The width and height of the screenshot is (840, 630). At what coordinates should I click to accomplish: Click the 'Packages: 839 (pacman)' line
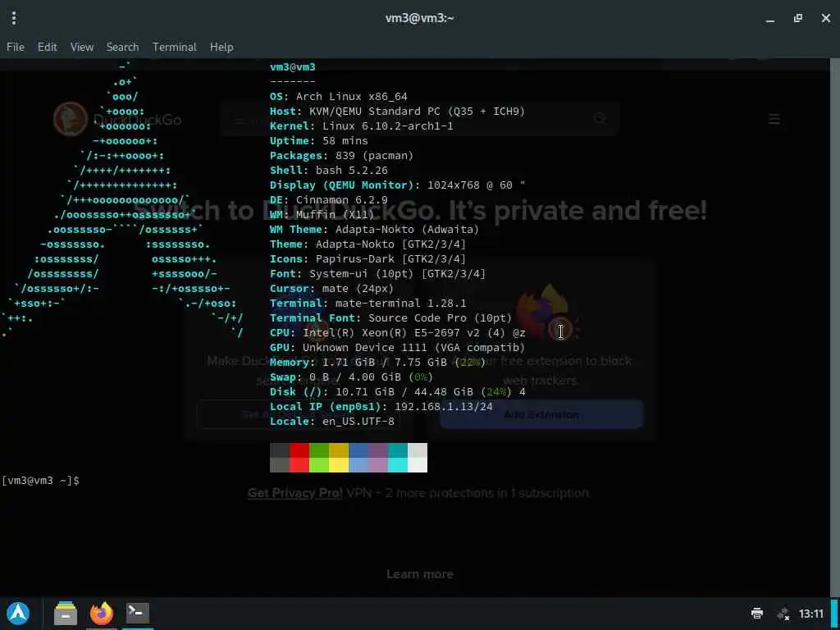pyautogui.click(x=342, y=155)
